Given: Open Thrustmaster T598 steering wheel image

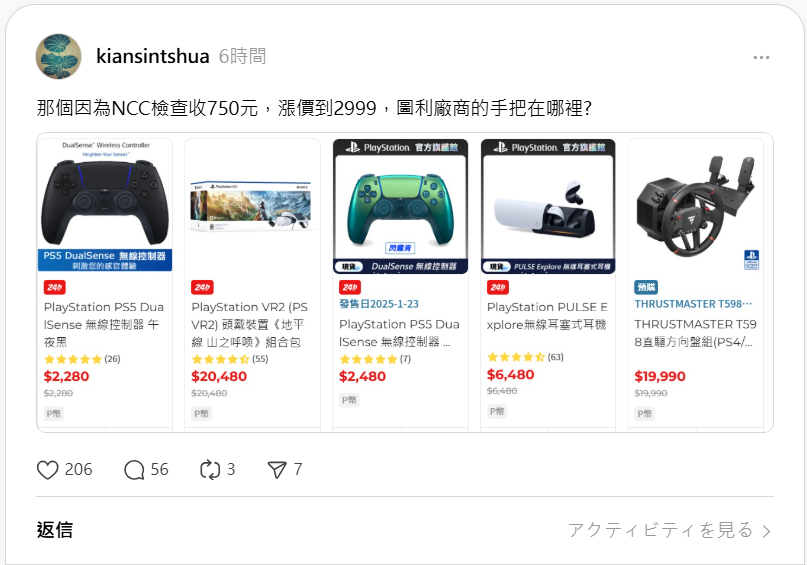Looking at the screenshot, I should pyautogui.click(x=696, y=206).
